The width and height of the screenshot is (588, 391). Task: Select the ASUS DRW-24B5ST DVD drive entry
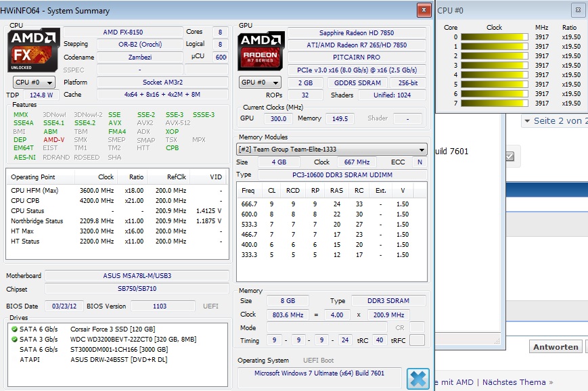(x=117, y=359)
